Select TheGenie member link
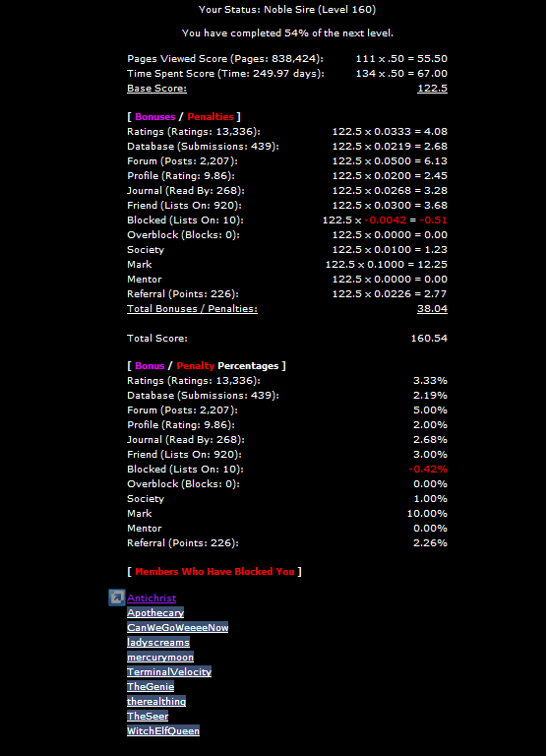Viewport: 548px width, 756px height. coord(151,686)
